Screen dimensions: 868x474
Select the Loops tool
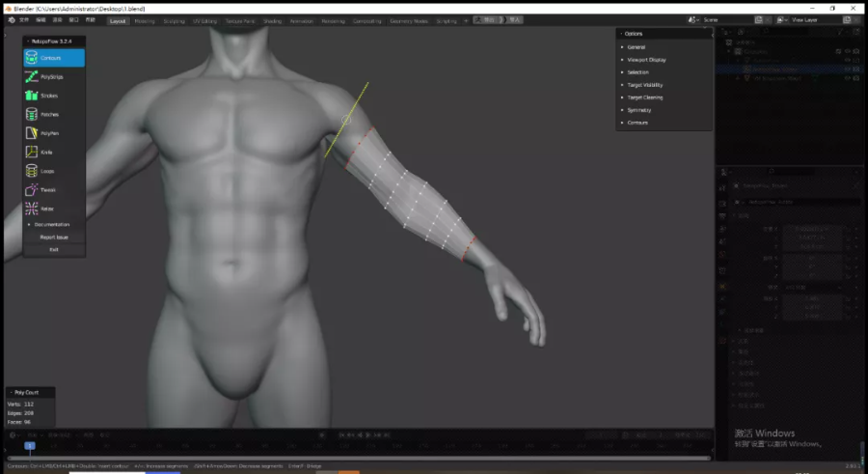(x=53, y=171)
